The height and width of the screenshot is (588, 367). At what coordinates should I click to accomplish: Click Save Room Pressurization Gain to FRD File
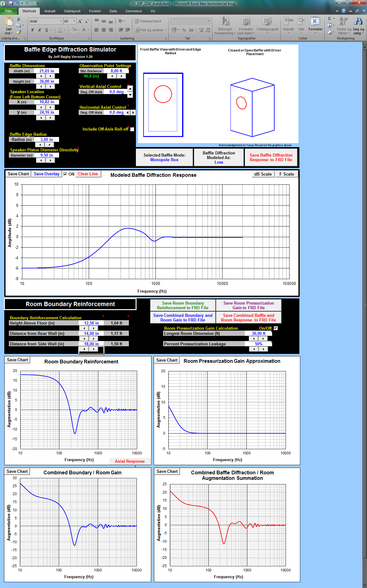[249, 305]
